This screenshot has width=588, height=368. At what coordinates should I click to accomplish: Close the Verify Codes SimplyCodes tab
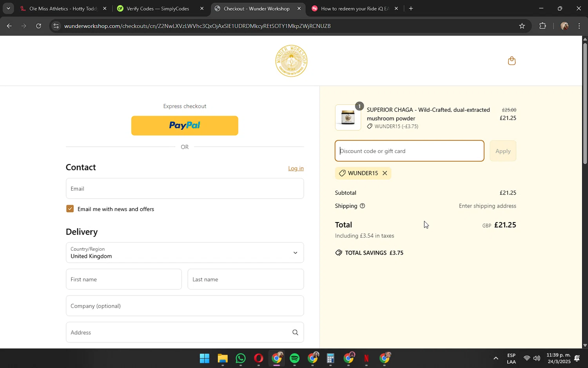[x=202, y=8]
